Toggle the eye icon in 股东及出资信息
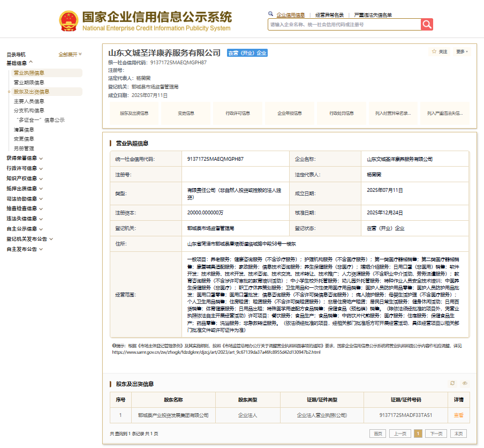 click(465, 383)
